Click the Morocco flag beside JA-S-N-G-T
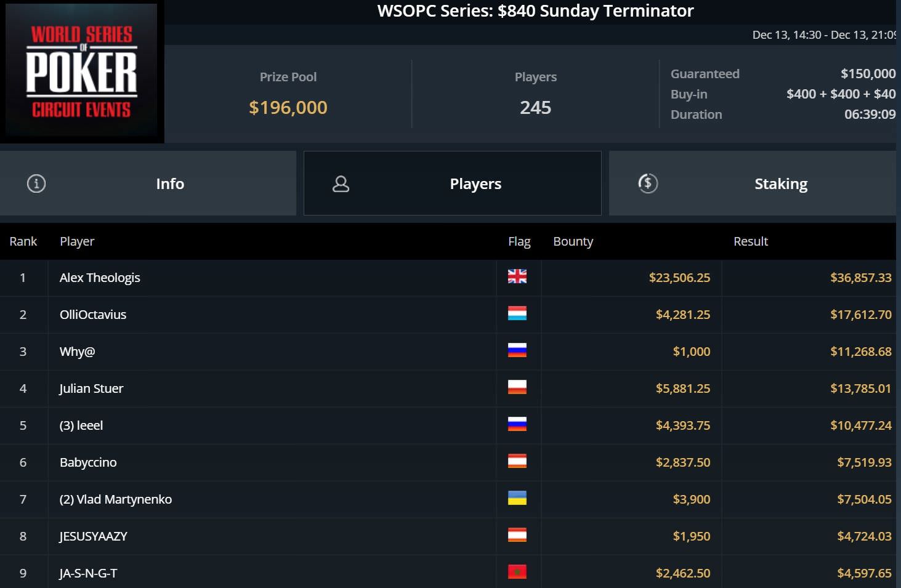 517,573
